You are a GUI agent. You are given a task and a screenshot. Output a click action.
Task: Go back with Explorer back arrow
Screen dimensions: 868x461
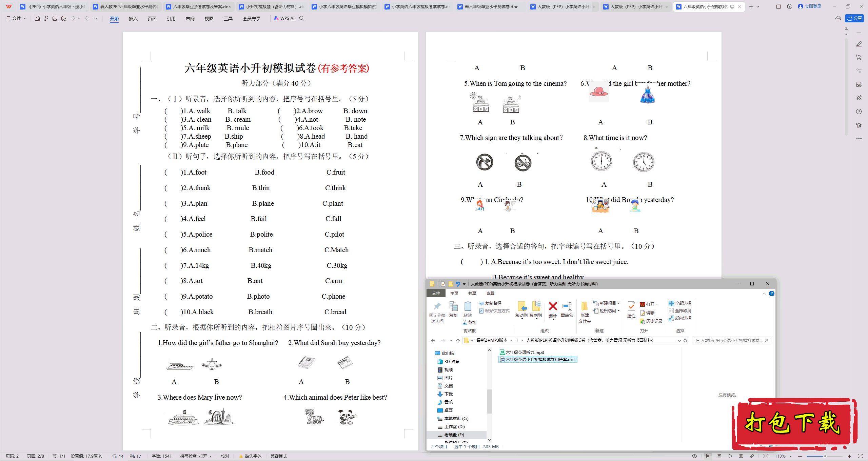click(433, 341)
